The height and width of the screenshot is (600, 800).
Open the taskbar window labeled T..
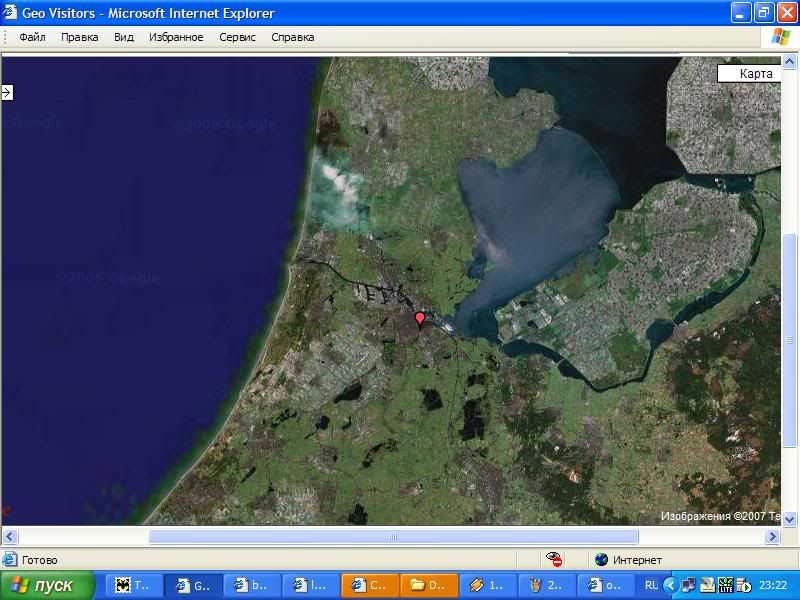tap(134, 585)
